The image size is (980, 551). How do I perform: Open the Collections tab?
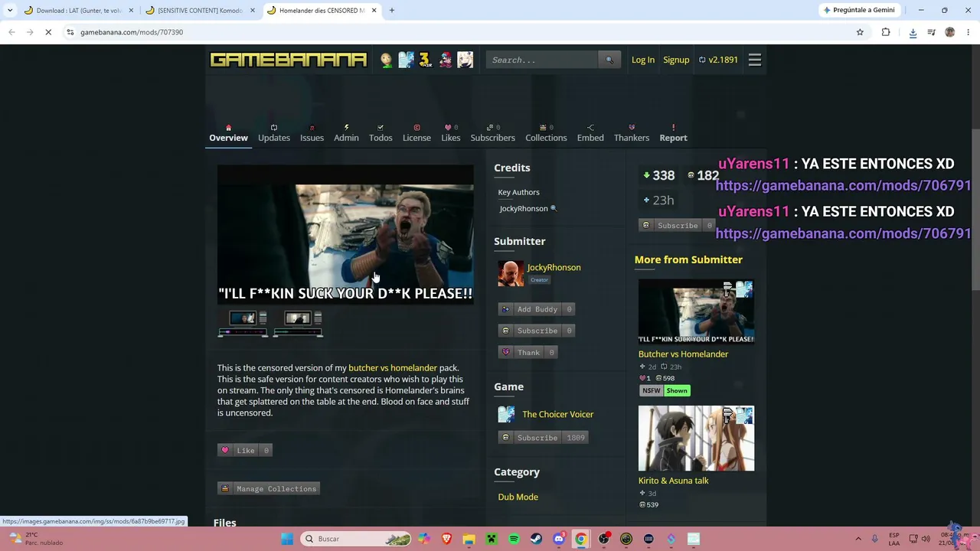coord(546,133)
